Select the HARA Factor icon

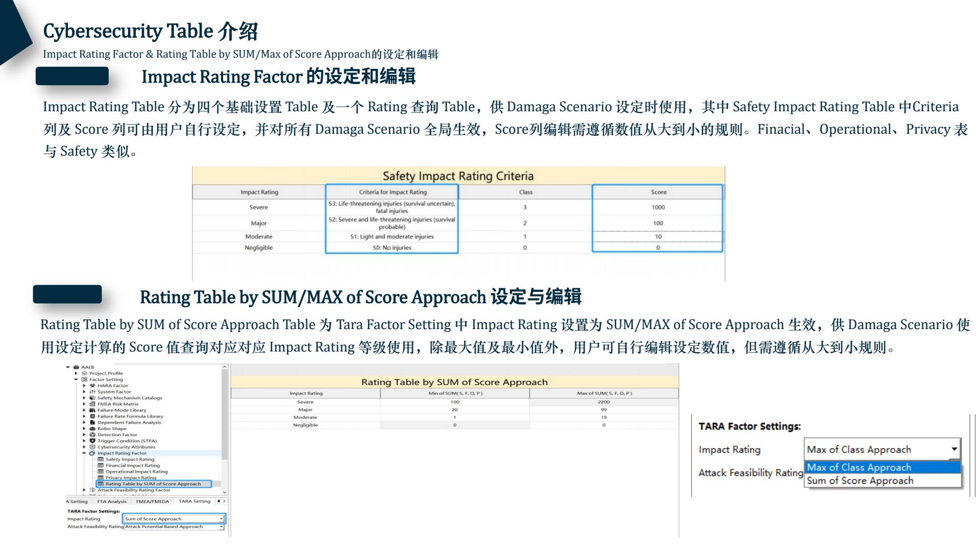(93, 386)
